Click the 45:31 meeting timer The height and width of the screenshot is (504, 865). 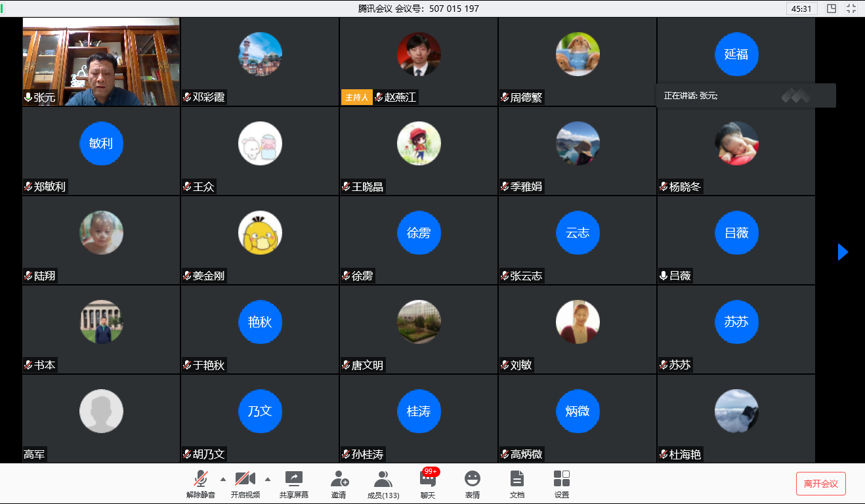pyautogui.click(x=801, y=9)
